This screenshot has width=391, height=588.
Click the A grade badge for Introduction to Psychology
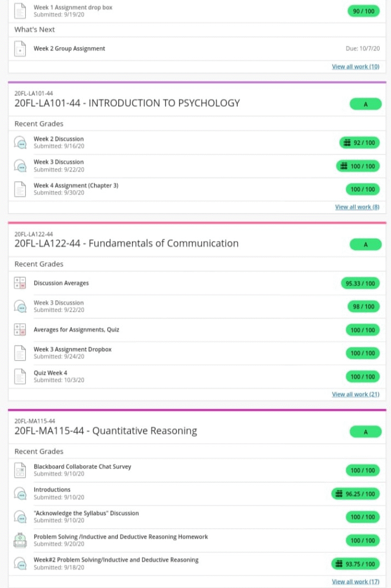366,104
